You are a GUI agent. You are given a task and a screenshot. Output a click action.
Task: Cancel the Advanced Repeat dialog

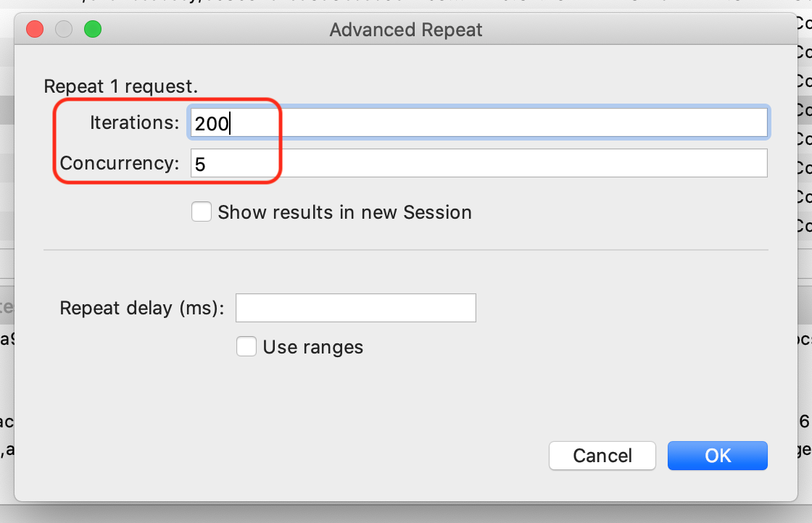coord(602,456)
